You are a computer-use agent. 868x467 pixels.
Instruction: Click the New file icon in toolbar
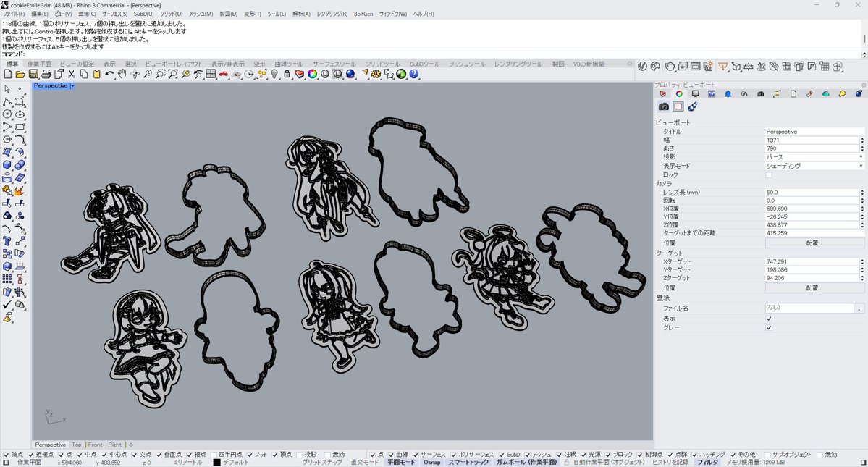point(8,74)
